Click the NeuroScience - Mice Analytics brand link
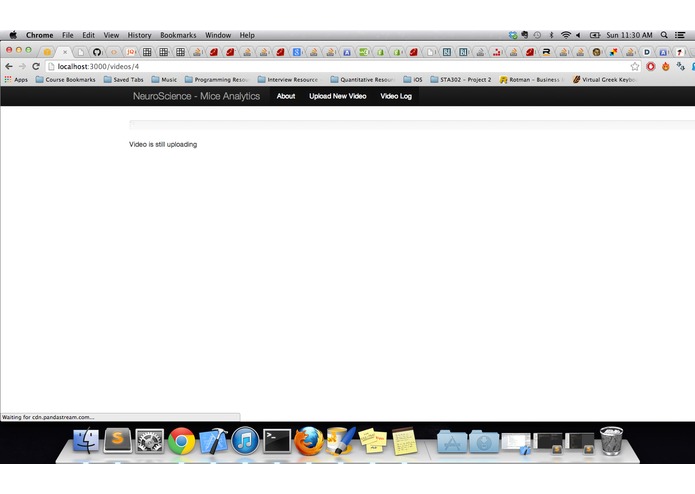695x494 pixels. (x=196, y=96)
